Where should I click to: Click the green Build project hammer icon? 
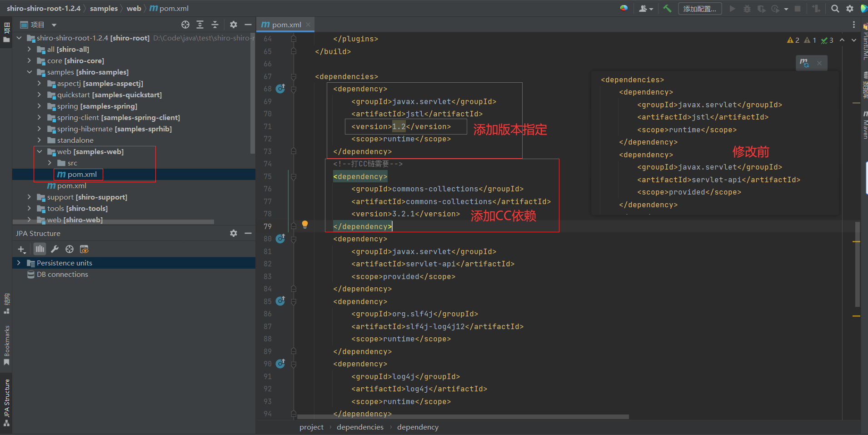(667, 8)
